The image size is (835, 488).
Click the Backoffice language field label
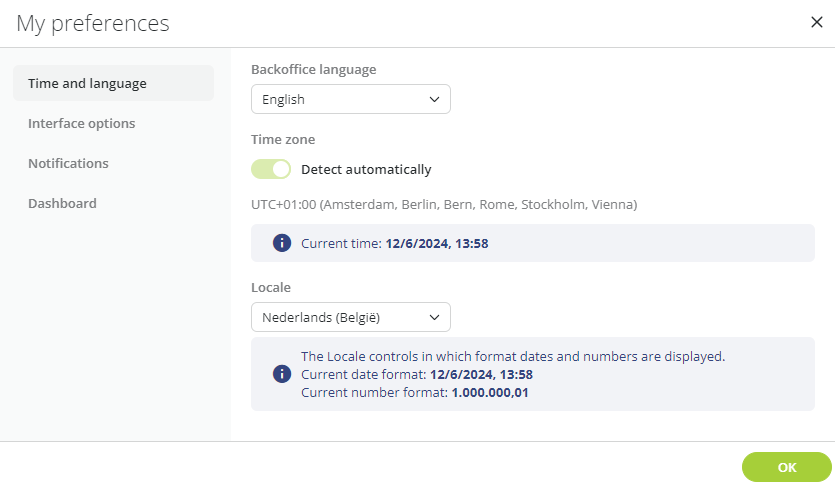tap(314, 70)
